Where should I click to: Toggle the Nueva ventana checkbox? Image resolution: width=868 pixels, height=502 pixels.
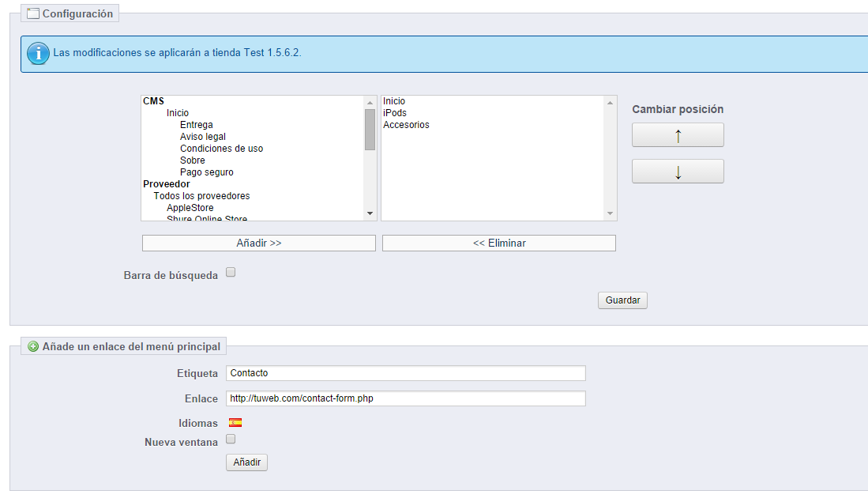coord(231,440)
